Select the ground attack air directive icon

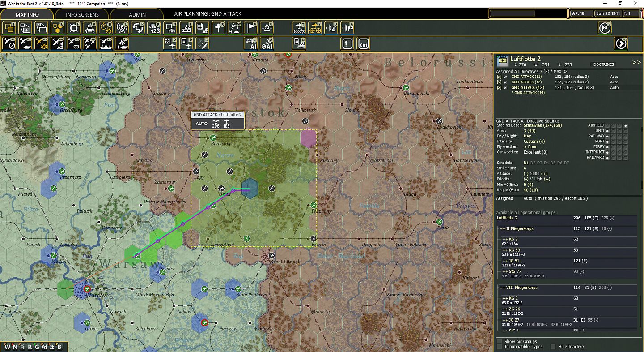click(42, 43)
